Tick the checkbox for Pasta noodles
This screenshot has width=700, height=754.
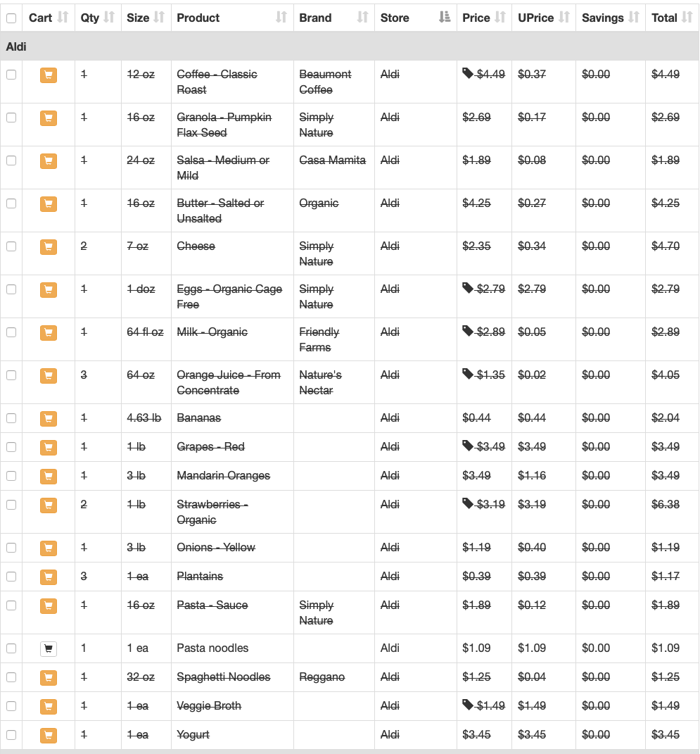pos(11,648)
